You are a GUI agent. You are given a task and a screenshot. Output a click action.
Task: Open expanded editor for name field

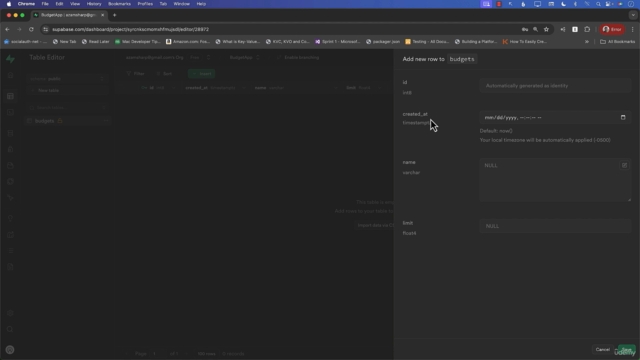coord(624,165)
